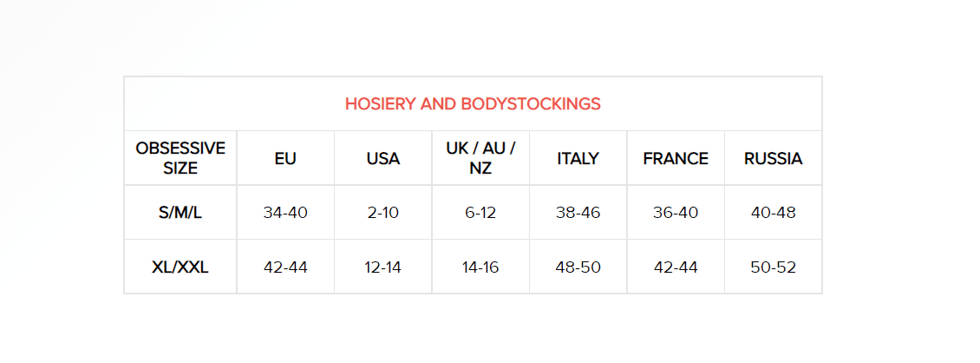Select the XL/XXL row label
The width and height of the screenshot is (980, 363).
tap(180, 267)
